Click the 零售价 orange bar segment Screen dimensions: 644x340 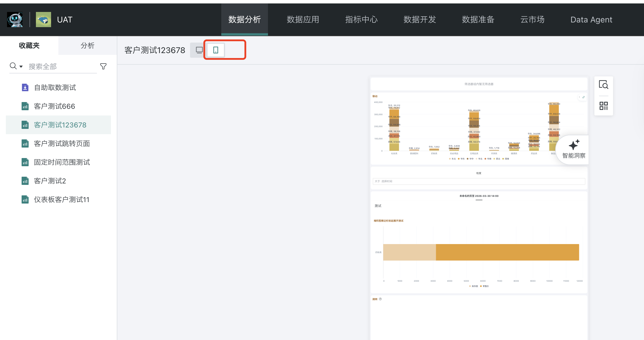coord(507,252)
